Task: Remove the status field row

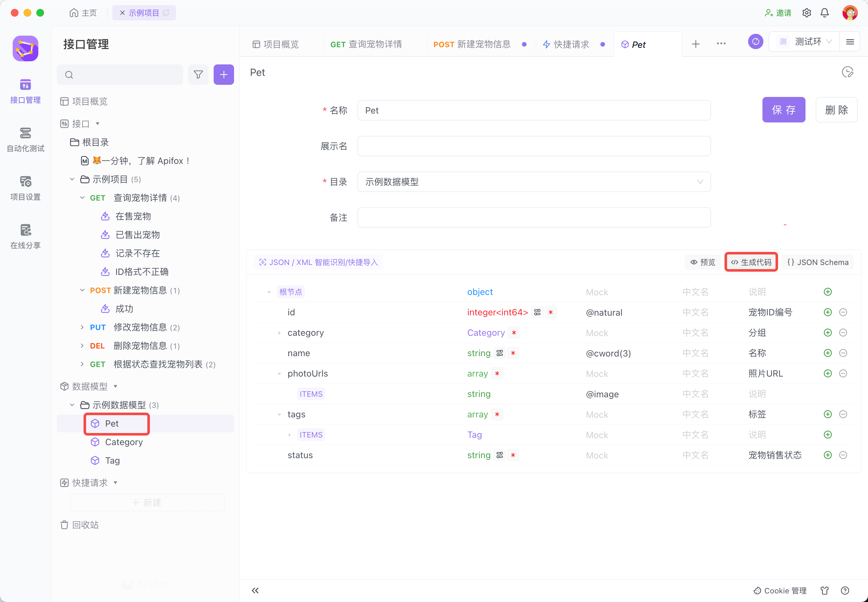Action: (843, 455)
